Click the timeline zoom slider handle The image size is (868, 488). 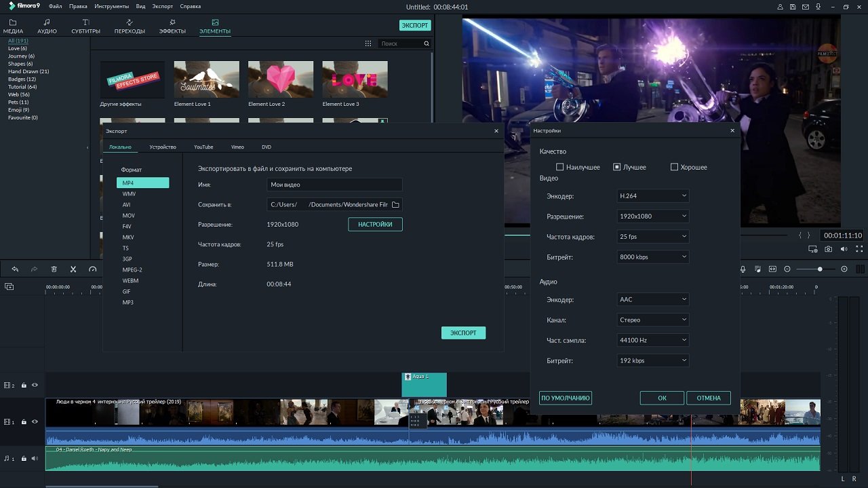pyautogui.click(x=820, y=269)
